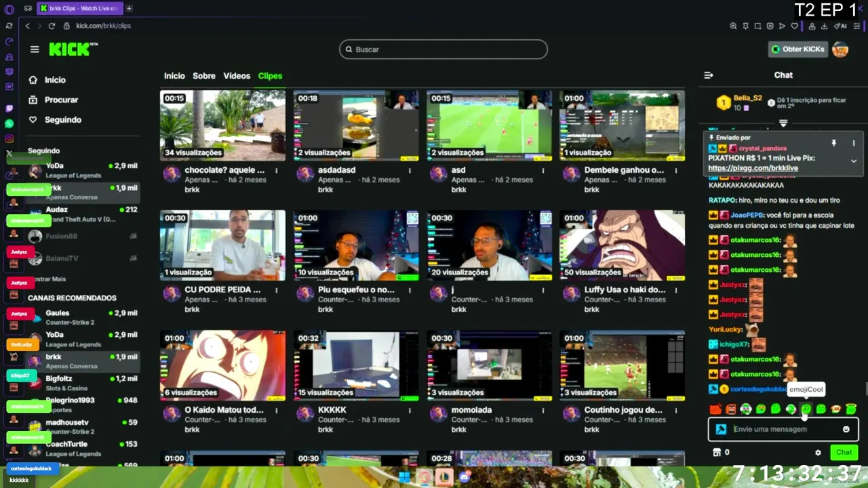This screenshot has height=488, width=868.
Task: Open the pinned message three-dot options
Action: click(x=854, y=143)
